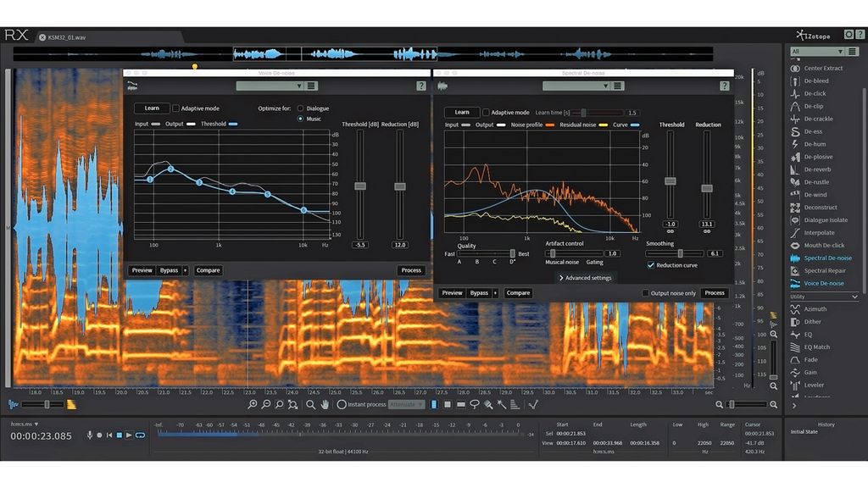This screenshot has height=488, width=868.
Task: Click Learn in Voice De-noise
Action: tap(152, 108)
